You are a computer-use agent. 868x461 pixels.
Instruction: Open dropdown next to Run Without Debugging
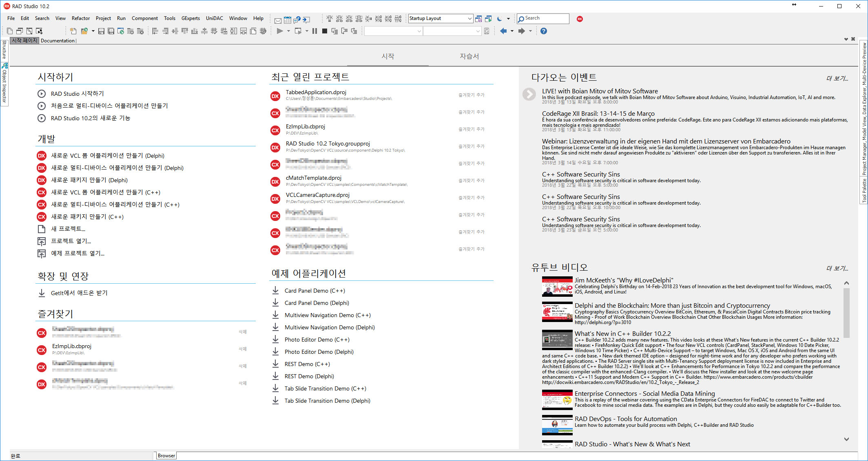pos(307,31)
